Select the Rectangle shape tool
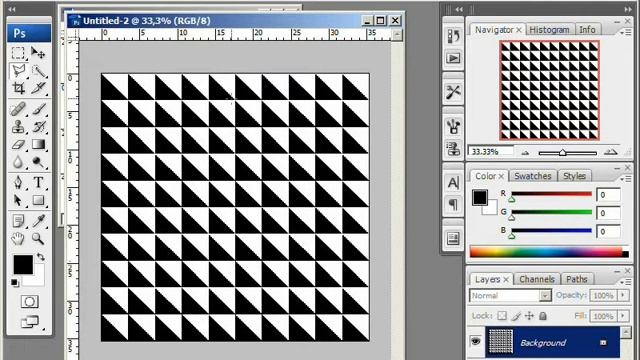The width and height of the screenshot is (640, 360). pyautogui.click(x=38, y=200)
